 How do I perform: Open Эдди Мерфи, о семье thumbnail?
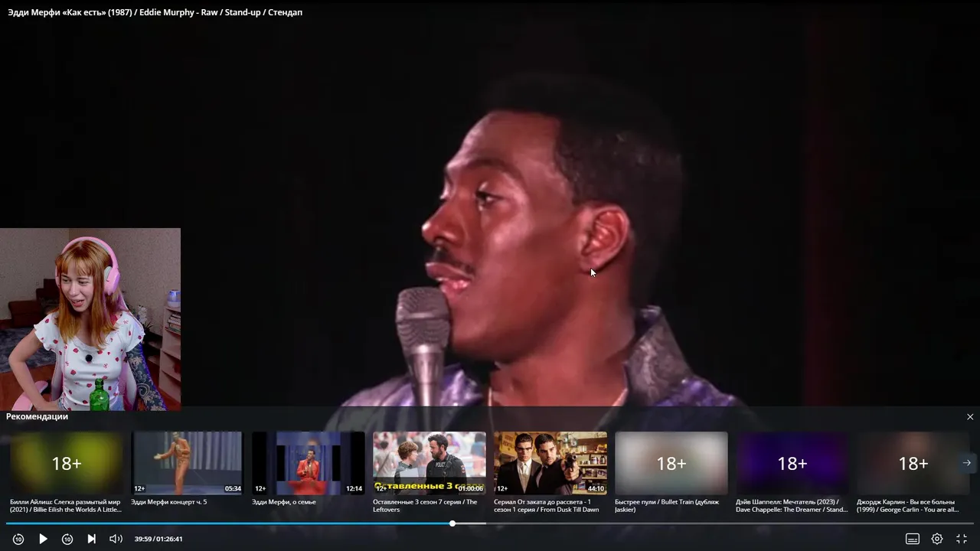(x=309, y=463)
